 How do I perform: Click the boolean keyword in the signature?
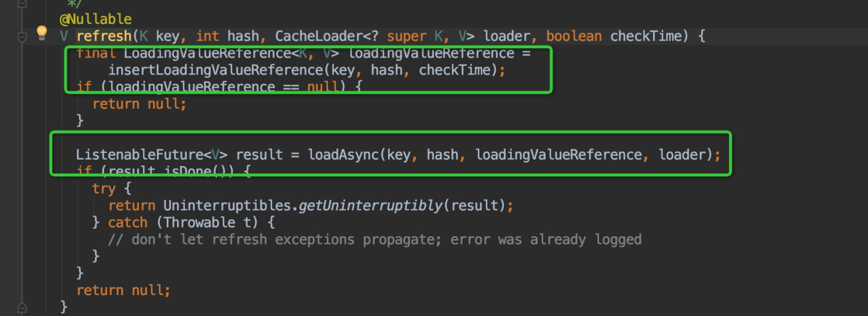pos(574,37)
